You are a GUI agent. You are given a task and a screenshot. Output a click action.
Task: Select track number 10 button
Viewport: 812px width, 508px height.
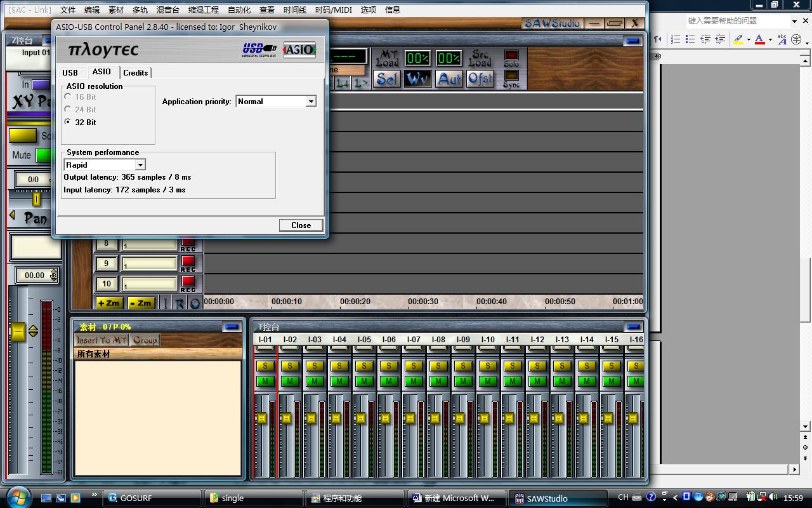[x=107, y=284]
